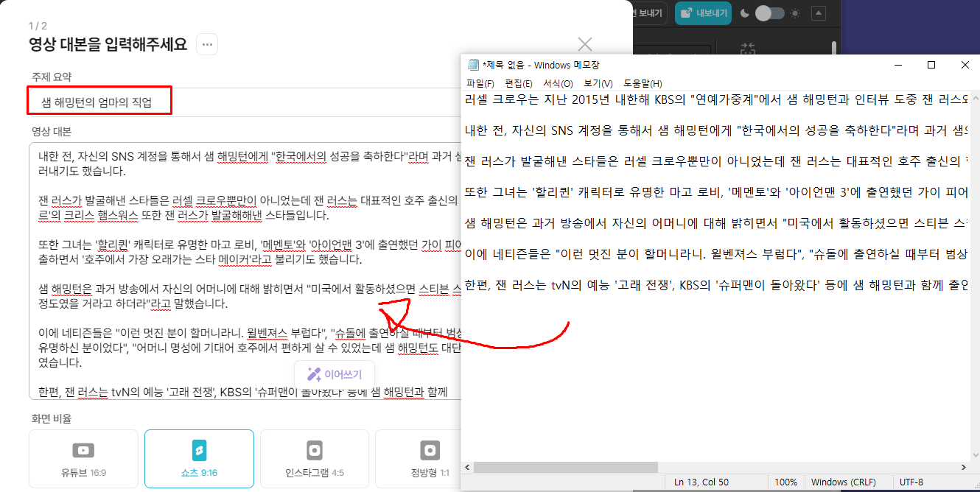980x492 pixels.
Task: Maximize the Notepad window
Action: pos(931,65)
